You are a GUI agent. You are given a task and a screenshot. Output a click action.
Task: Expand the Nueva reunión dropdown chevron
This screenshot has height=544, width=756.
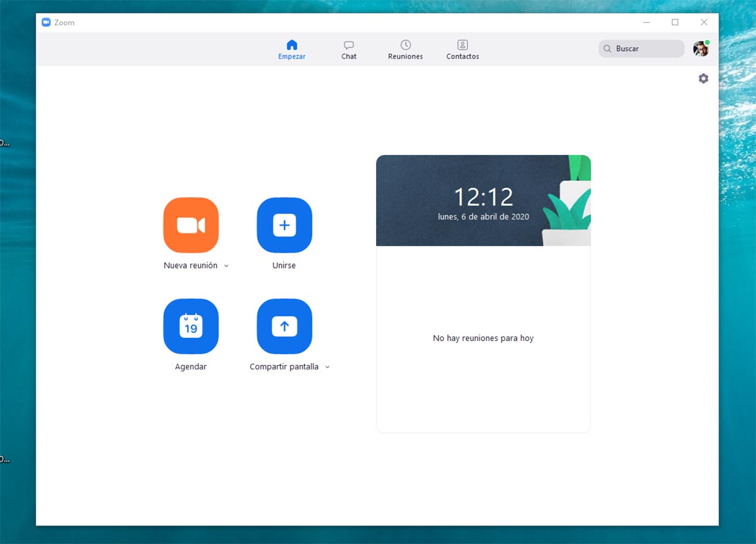coord(226,266)
